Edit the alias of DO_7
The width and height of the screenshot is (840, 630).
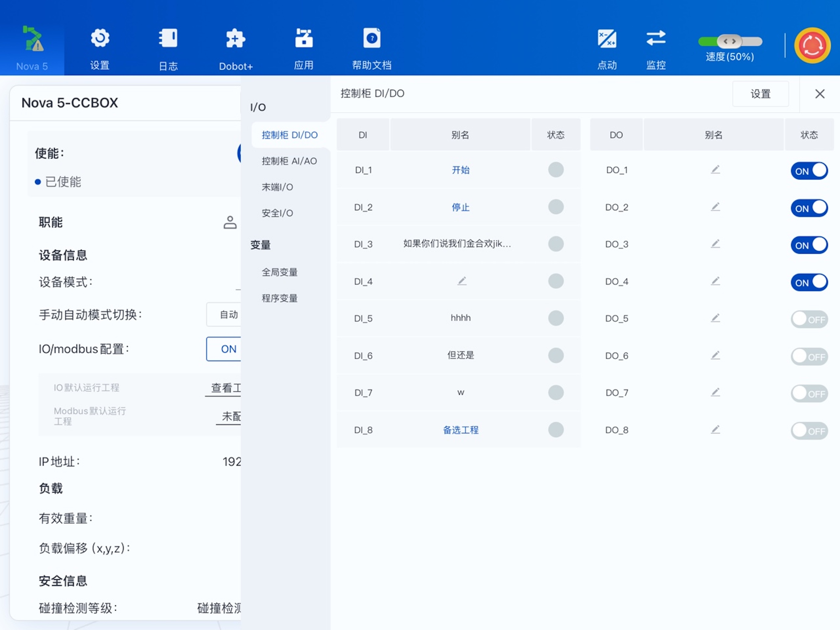pos(715,392)
